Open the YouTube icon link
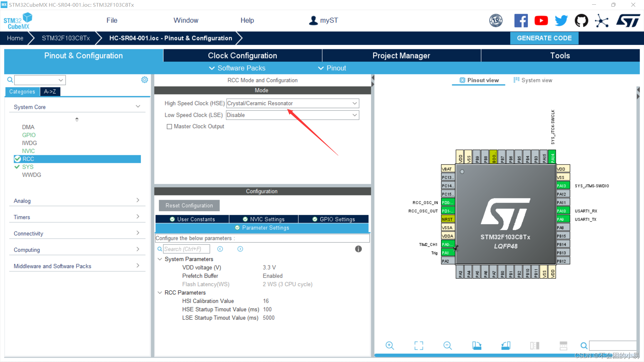 541,21
